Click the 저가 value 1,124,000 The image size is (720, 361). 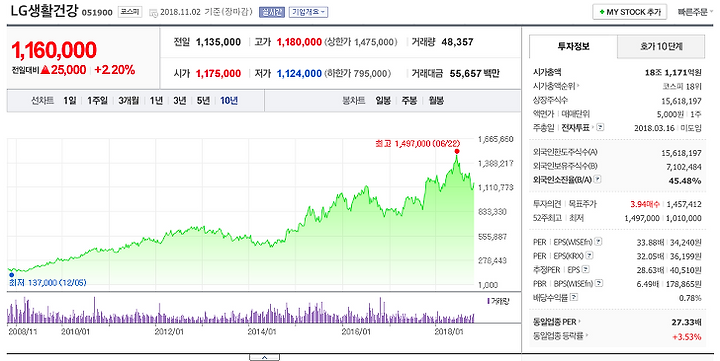click(x=299, y=73)
